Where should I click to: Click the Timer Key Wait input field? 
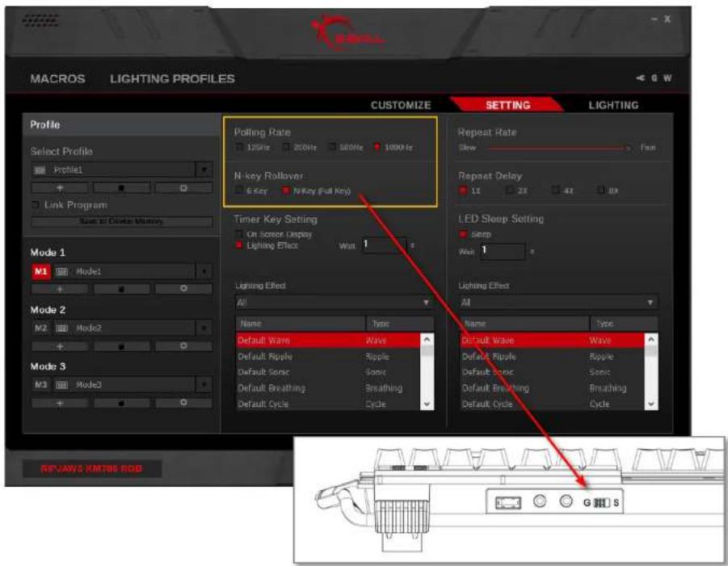click(385, 245)
